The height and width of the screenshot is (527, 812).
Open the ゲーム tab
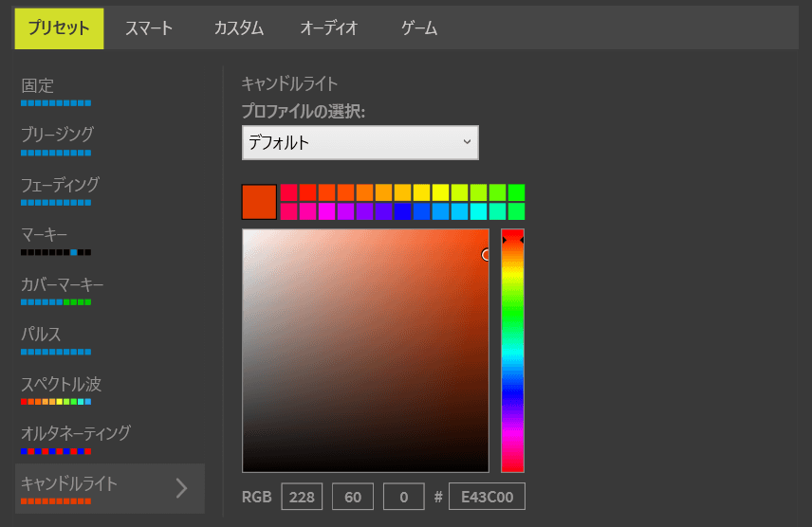(x=419, y=27)
